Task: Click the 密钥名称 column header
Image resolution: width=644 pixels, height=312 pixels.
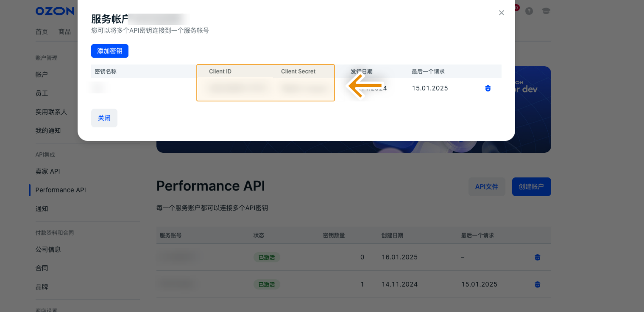Action: pos(106,72)
